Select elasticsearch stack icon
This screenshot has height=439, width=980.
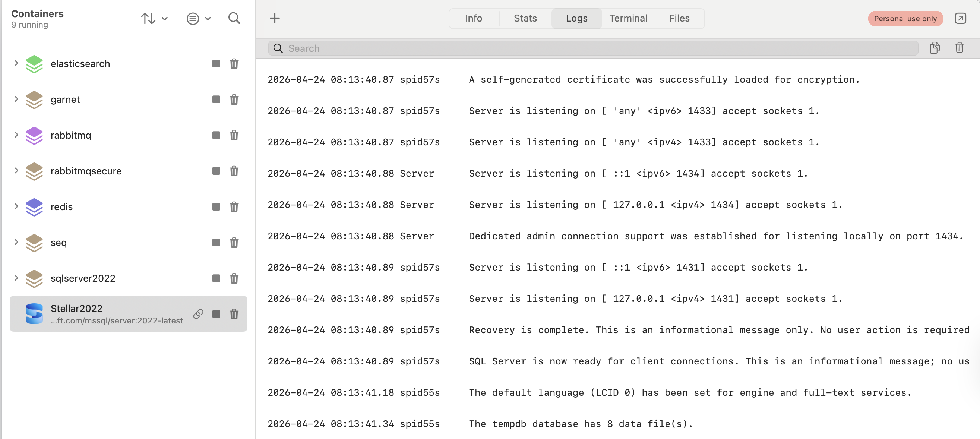point(34,64)
